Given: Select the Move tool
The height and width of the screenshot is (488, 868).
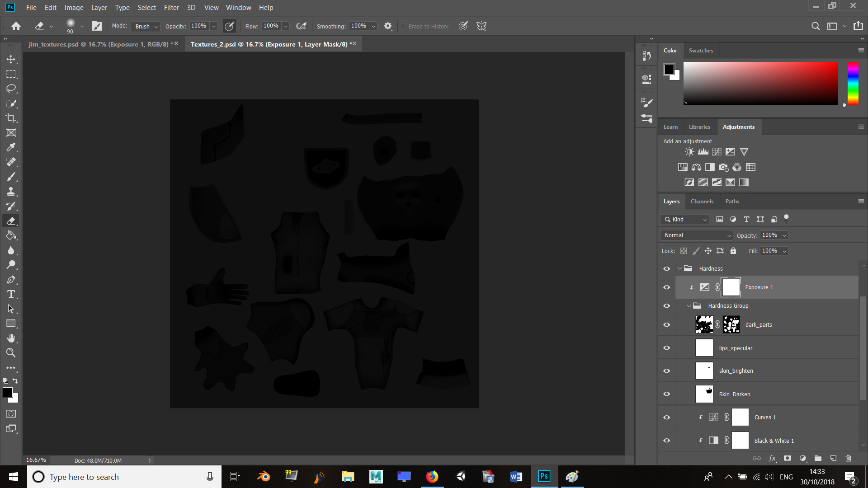Looking at the screenshot, I should (x=11, y=59).
